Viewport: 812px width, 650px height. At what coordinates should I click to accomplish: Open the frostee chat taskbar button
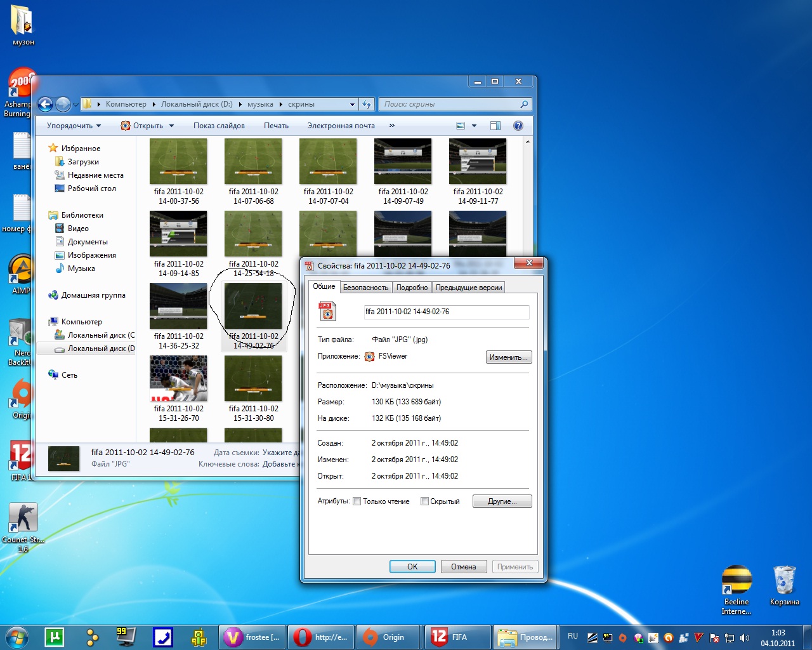[252, 637]
